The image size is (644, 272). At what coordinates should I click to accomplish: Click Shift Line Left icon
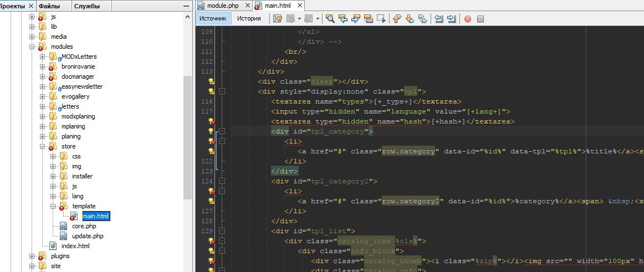click(439, 18)
